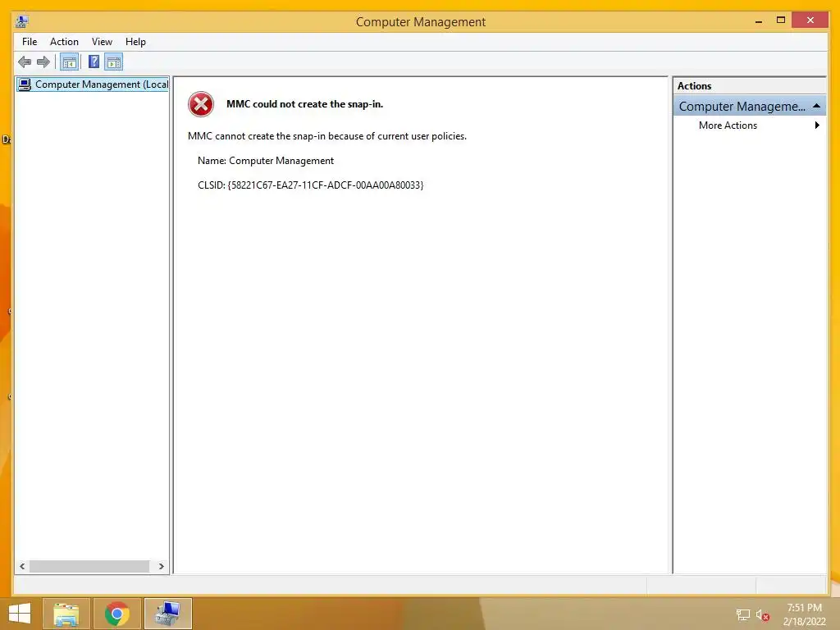Click 'MMC could not create the snap-in.' heading
The height and width of the screenshot is (630, 840).
pyautogui.click(x=305, y=104)
